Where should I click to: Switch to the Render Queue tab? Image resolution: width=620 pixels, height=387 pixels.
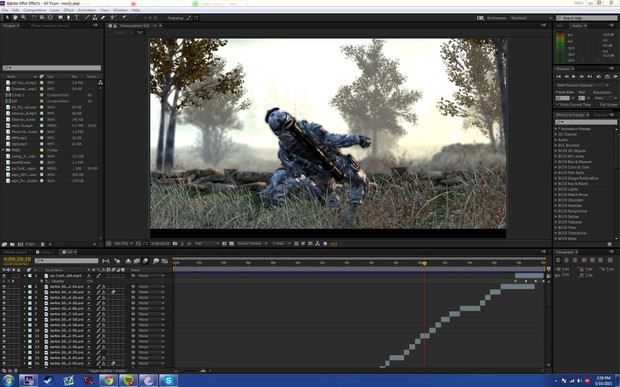point(15,252)
